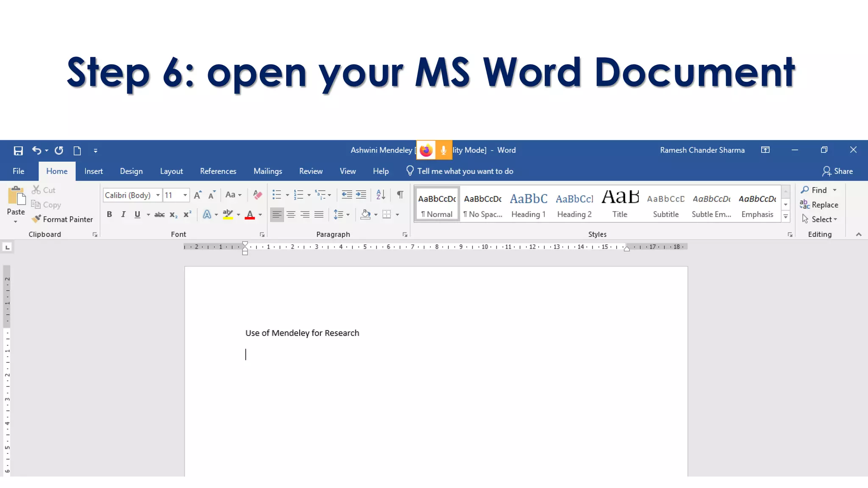Increase the paragraph indent
Viewport: 868px width, 488px height.
361,195
